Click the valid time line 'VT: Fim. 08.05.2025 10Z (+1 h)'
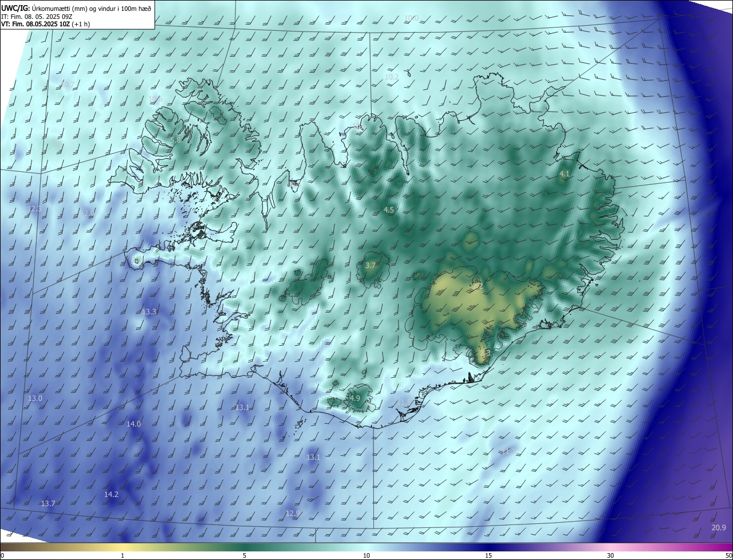The height and width of the screenshot is (560, 733). [x=45, y=24]
